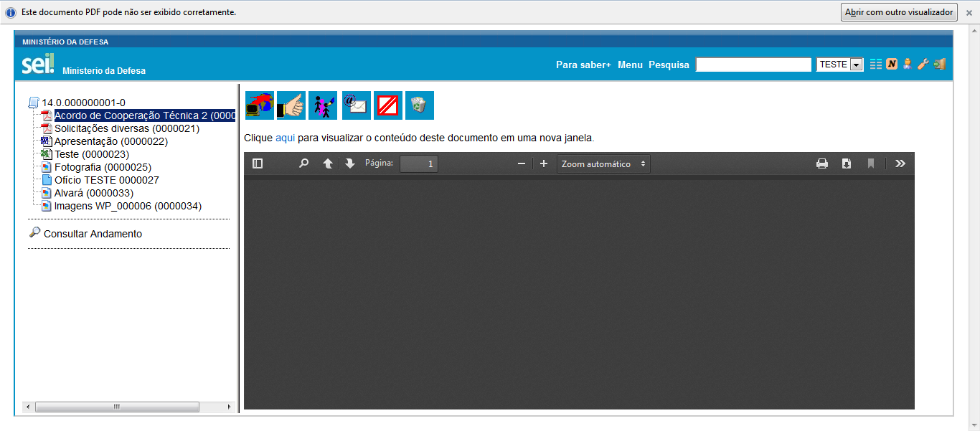This screenshot has width=980, height=431.
Task: Download the PDF document icon
Action: (x=847, y=164)
